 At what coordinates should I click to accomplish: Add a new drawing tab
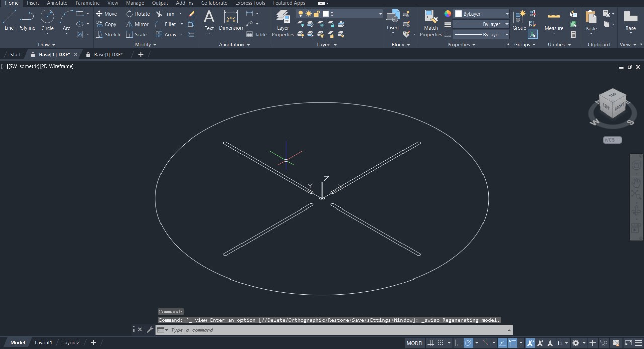point(141,54)
